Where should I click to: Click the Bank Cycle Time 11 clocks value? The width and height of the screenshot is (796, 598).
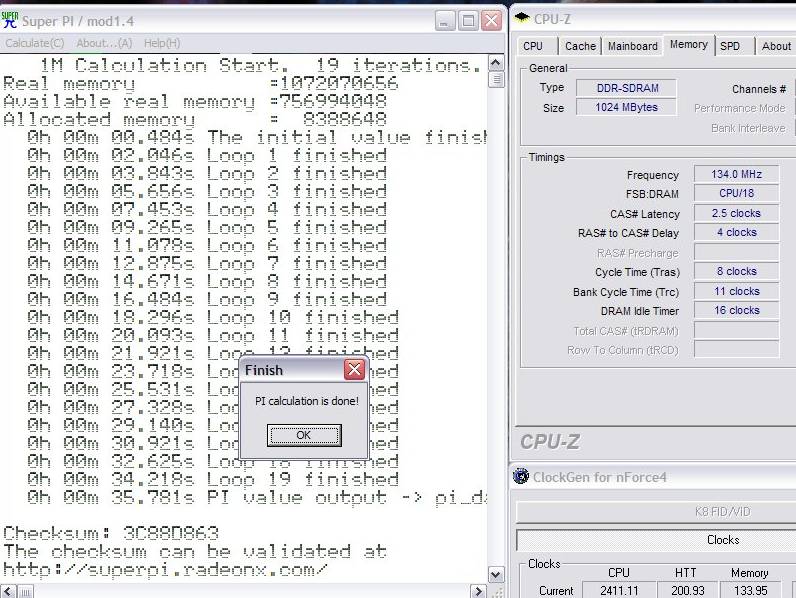click(736, 291)
